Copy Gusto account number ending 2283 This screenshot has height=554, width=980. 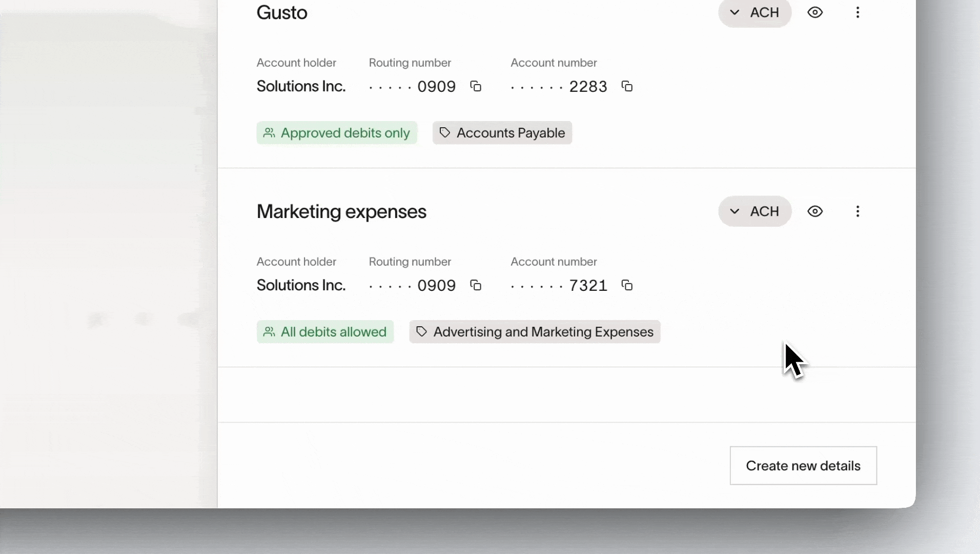pyautogui.click(x=627, y=86)
